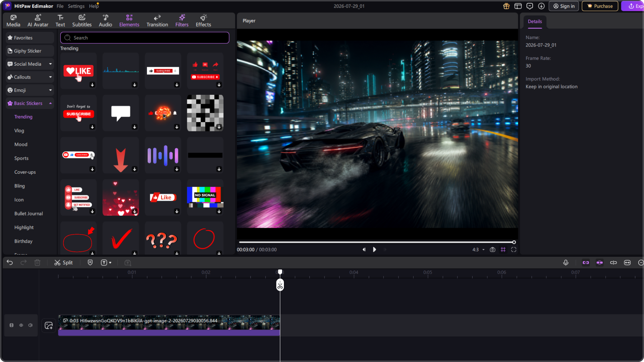The height and width of the screenshot is (362, 644).
Task: Open the Help menu
Action: pyautogui.click(x=94, y=6)
